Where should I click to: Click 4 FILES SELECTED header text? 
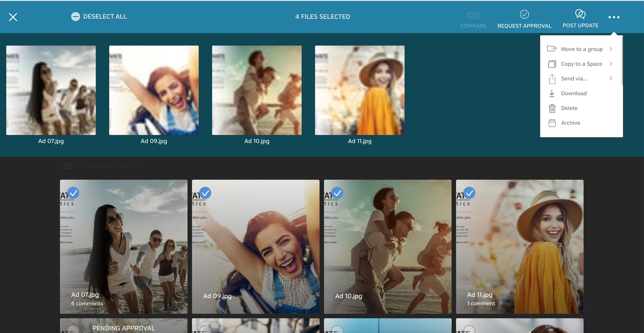[x=322, y=17]
